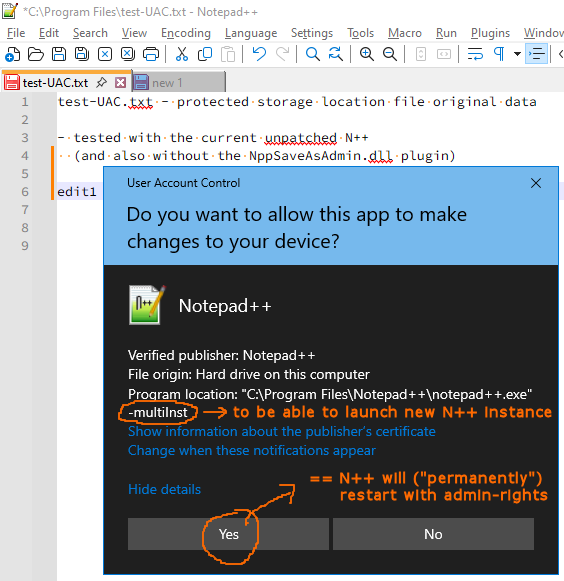The image size is (564, 581).
Task: Click the Open file folder icon
Action: tap(36, 54)
